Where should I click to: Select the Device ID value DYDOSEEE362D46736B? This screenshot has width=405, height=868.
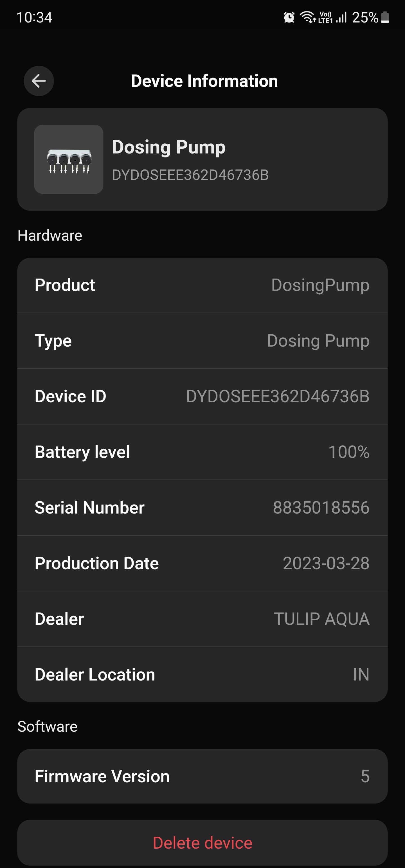(x=278, y=396)
